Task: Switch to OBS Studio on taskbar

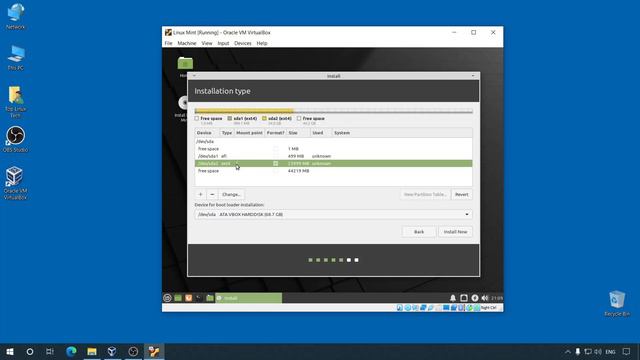Action: 133,351
